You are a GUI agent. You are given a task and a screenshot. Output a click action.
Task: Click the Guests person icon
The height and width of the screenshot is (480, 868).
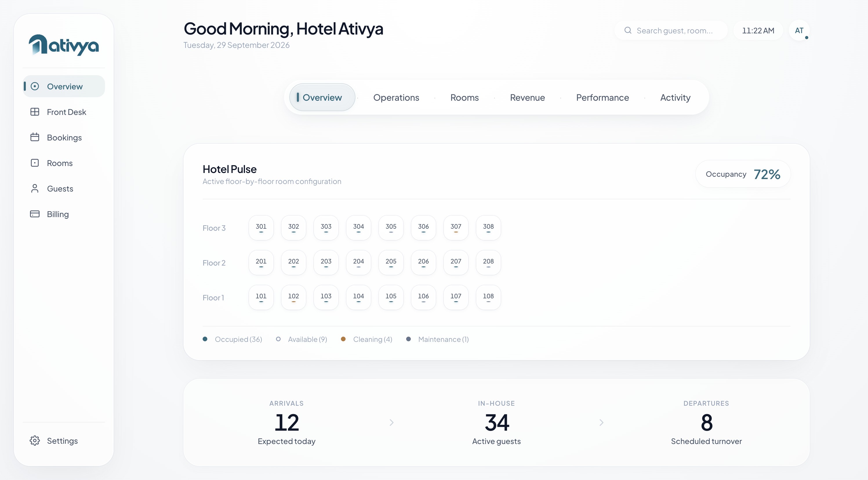coord(35,188)
